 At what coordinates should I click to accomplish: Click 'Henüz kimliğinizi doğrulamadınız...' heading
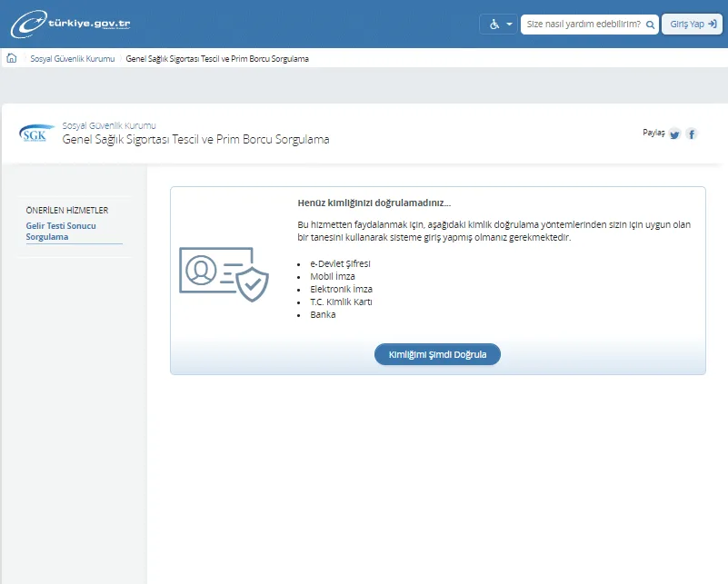click(x=374, y=203)
